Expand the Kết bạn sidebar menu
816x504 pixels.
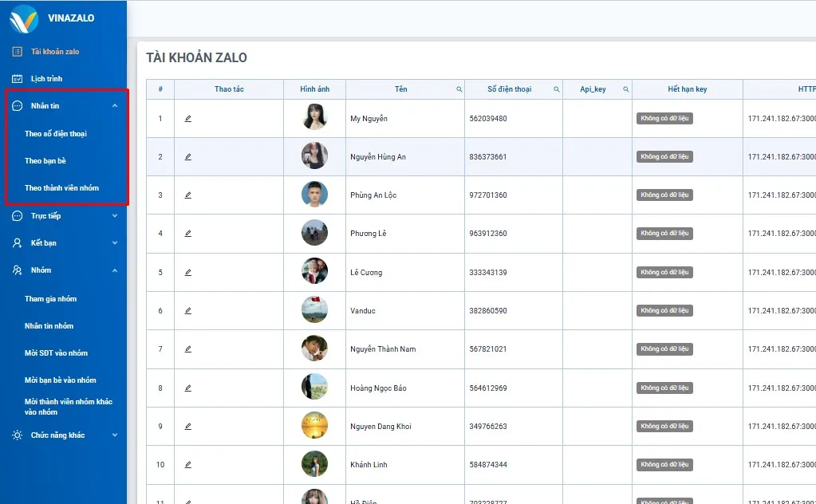click(115, 243)
